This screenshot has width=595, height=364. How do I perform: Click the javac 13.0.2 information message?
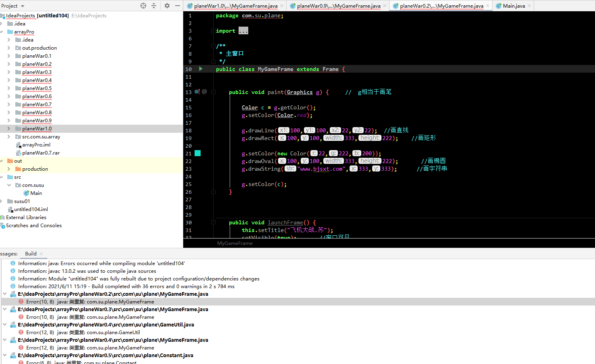(x=87, y=271)
